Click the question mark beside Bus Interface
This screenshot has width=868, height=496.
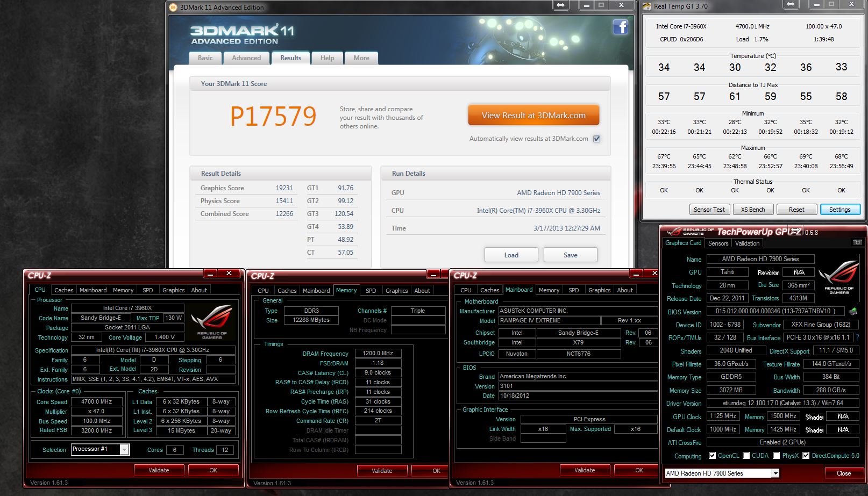(857, 337)
